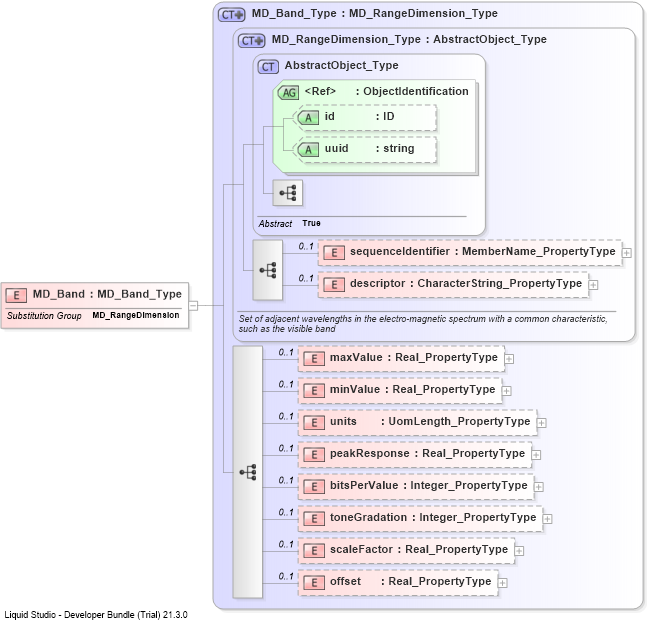Select the sequence icon inside AbstractObject_Type
This screenshot has height=620, width=647.
(x=288, y=193)
